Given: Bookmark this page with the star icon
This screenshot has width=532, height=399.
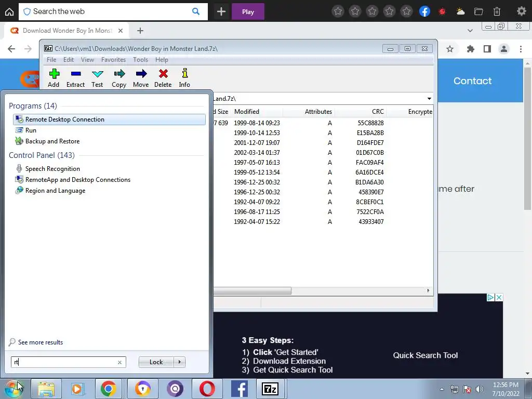Looking at the screenshot, I should (x=450, y=49).
